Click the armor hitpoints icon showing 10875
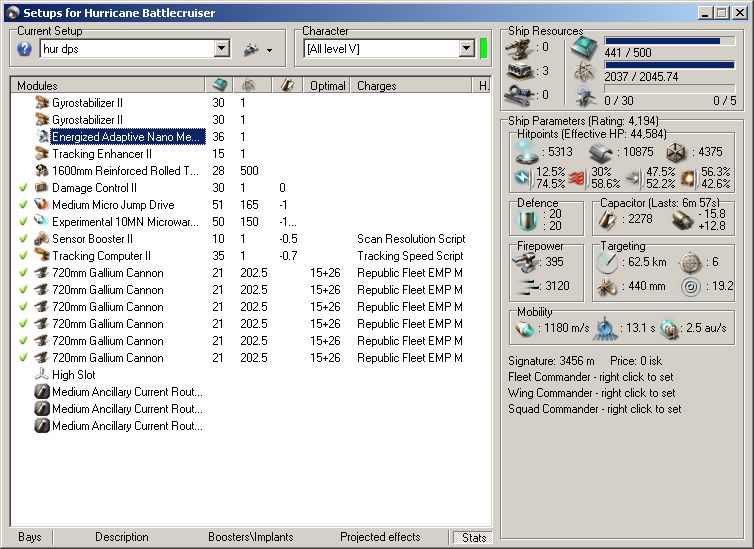 [601, 152]
